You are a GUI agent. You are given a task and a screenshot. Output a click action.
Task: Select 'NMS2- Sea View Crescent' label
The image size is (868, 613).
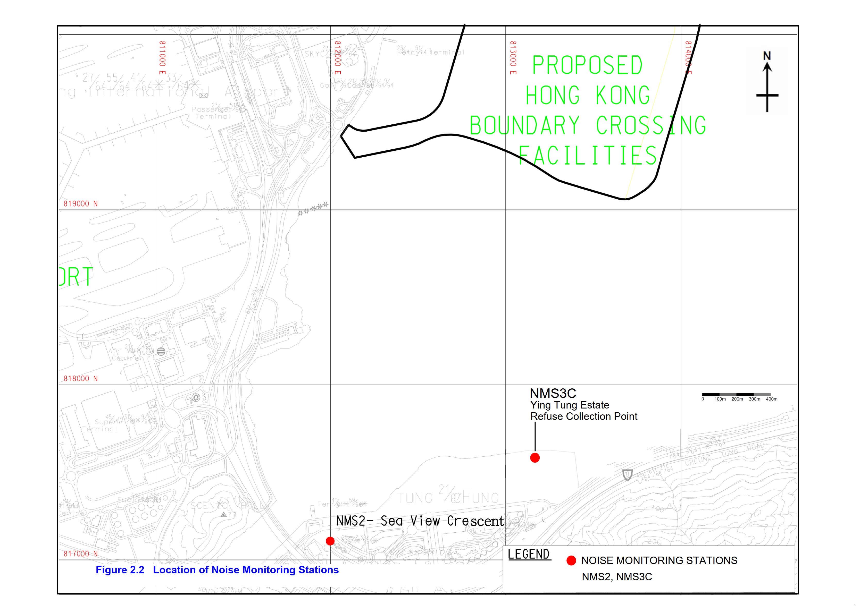pos(420,521)
